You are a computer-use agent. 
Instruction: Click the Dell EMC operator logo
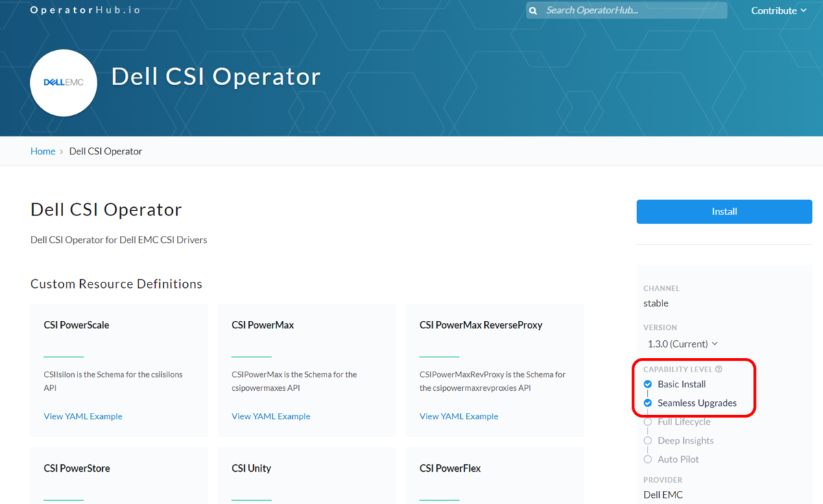63,82
